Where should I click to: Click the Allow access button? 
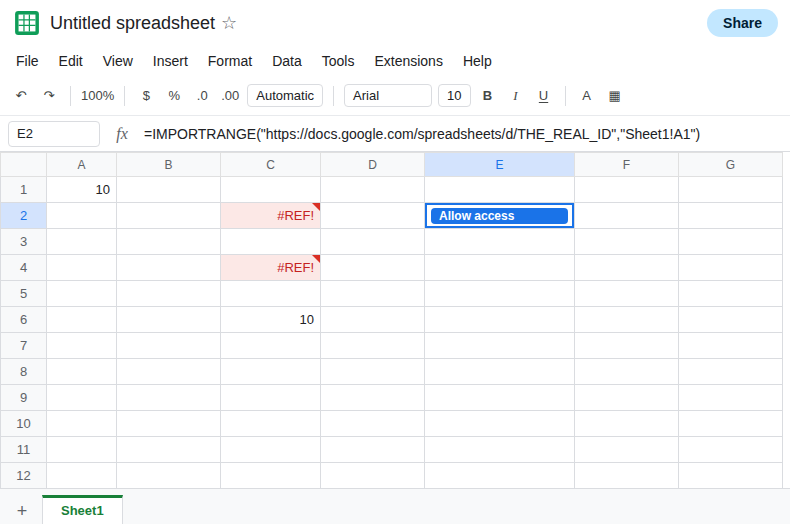tap(499, 216)
